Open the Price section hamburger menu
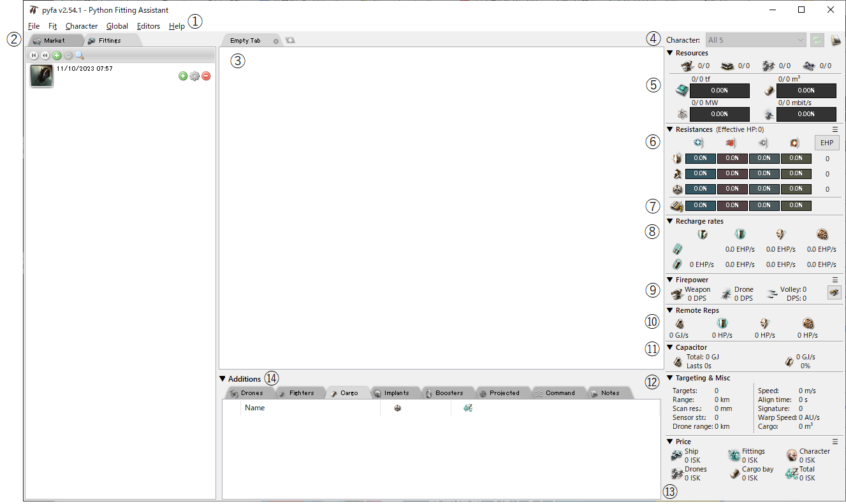The width and height of the screenshot is (846, 504). [835, 442]
